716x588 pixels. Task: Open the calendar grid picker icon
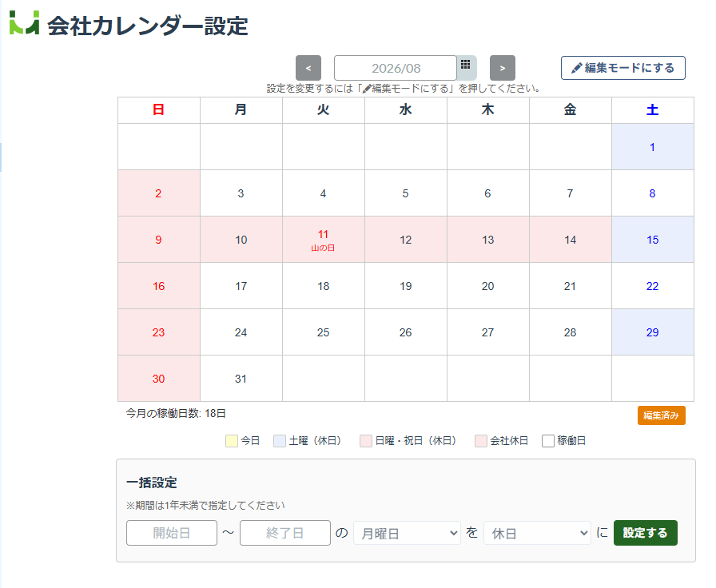click(x=466, y=66)
